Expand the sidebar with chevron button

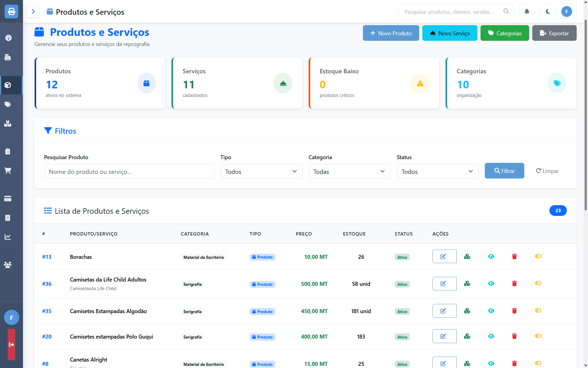(33, 12)
